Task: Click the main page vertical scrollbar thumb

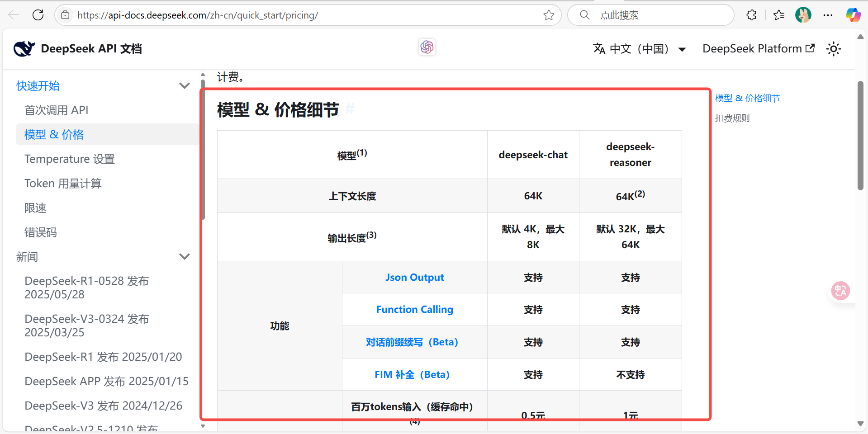Action: coord(860,136)
